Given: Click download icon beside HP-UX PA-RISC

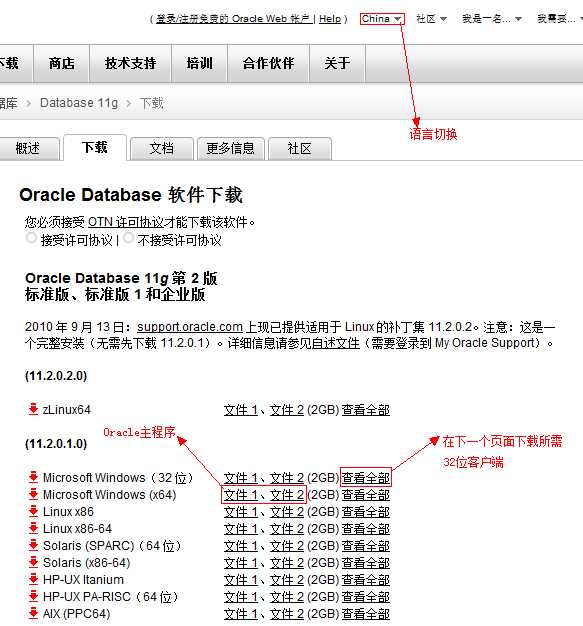Looking at the screenshot, I should (34, 596).
